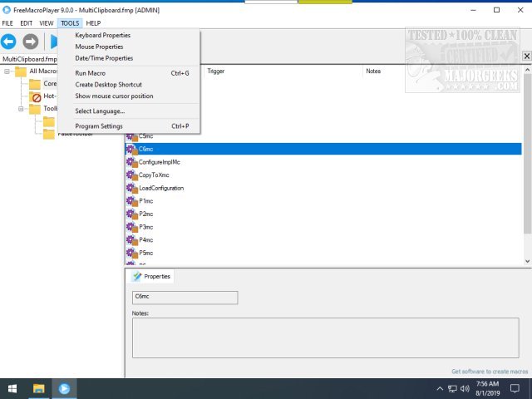The image size is (532, 399).
Task: Choose Mouse Properties from Tools menu
Action: pos(129,47)
